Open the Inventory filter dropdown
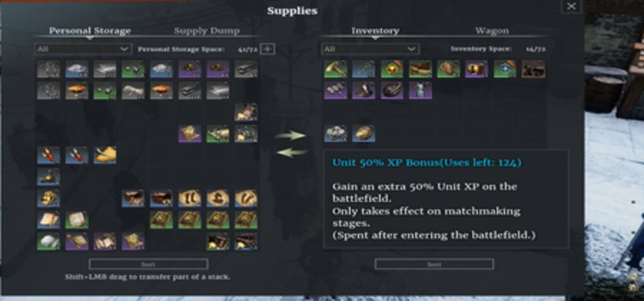This screenshot has width=644, height=301. coord(370,49)
